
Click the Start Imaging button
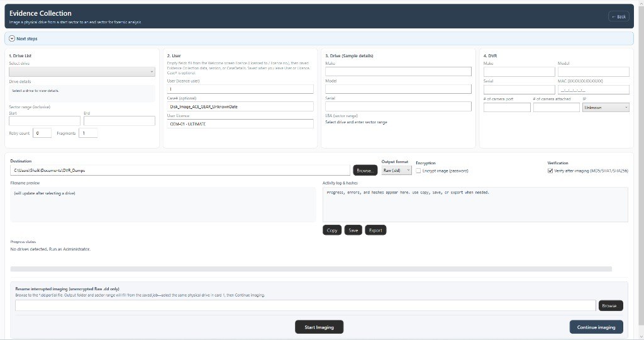point(319,327)
